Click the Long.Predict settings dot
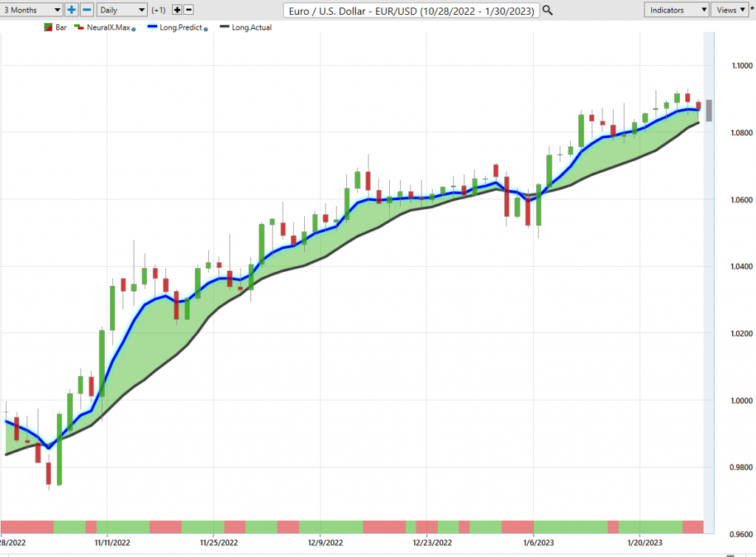The image size is (756, 557). tap(206, 30)
